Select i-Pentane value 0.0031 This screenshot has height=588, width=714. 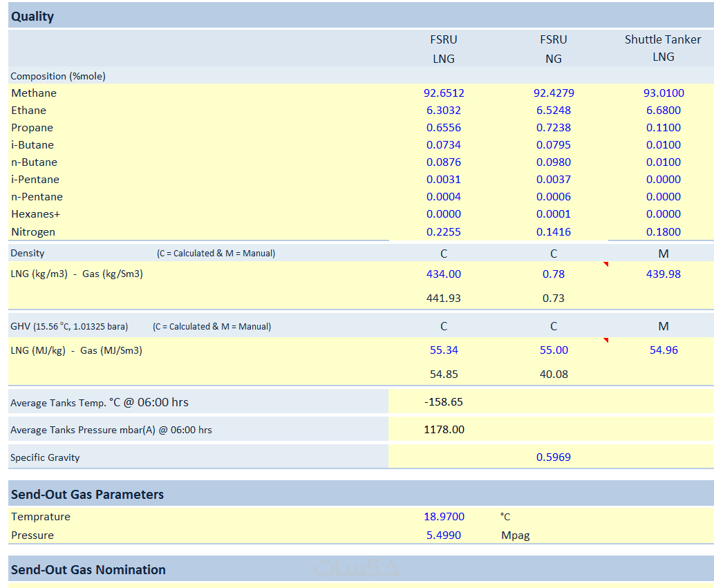[444, 180]
